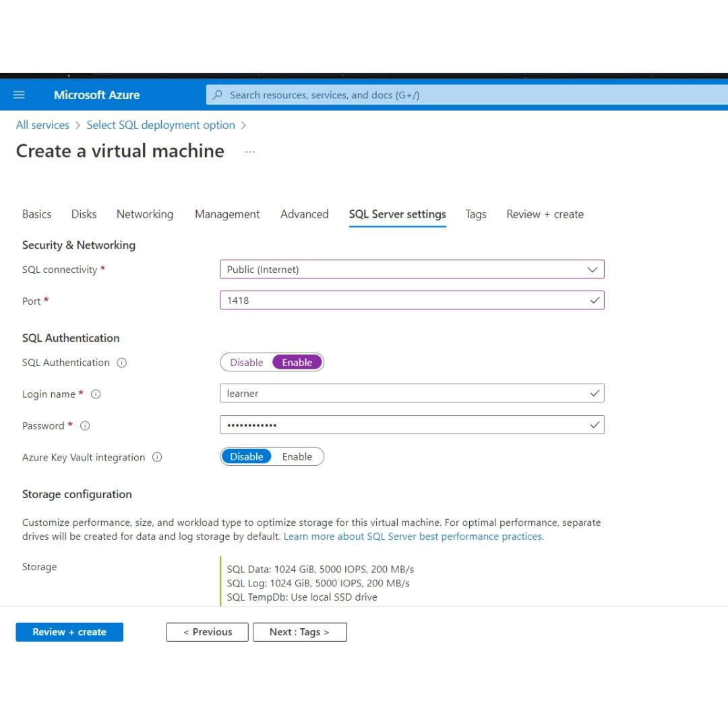Focus the Search resources search box

[x=466, y=95]
